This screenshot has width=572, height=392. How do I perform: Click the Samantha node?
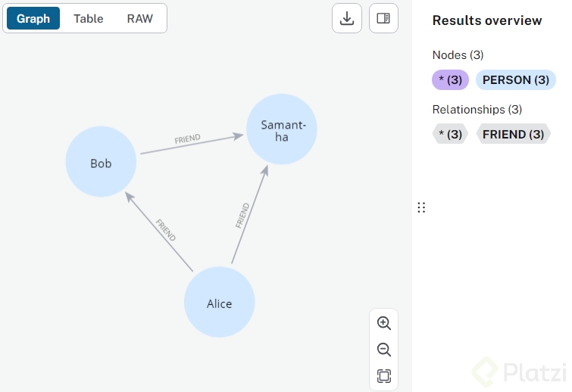click(282, 130)
